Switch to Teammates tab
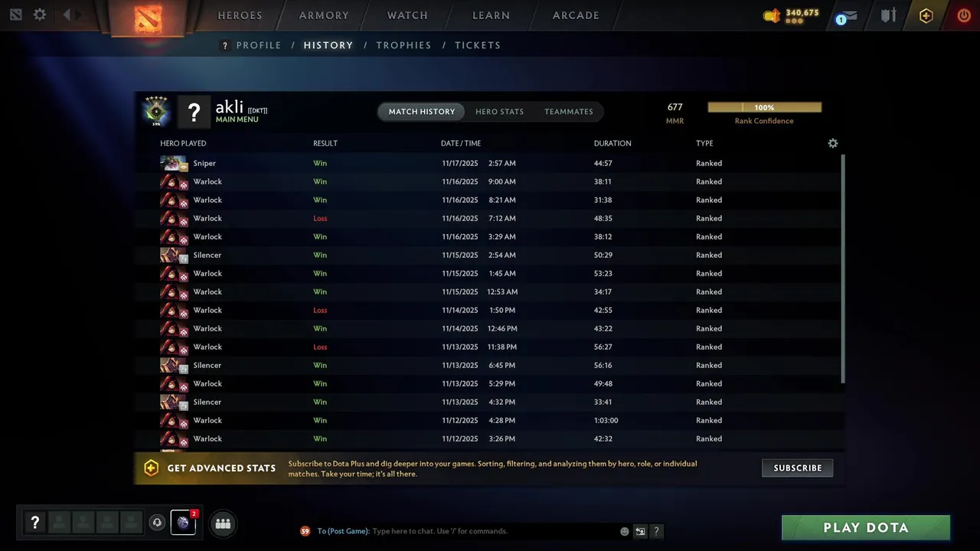 [x=569, y=112]
